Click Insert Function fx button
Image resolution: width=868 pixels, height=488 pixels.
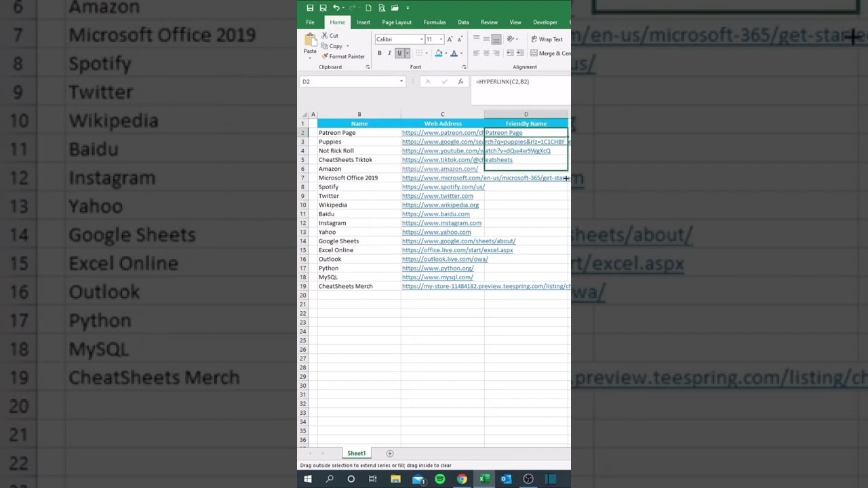click(460, 81)
